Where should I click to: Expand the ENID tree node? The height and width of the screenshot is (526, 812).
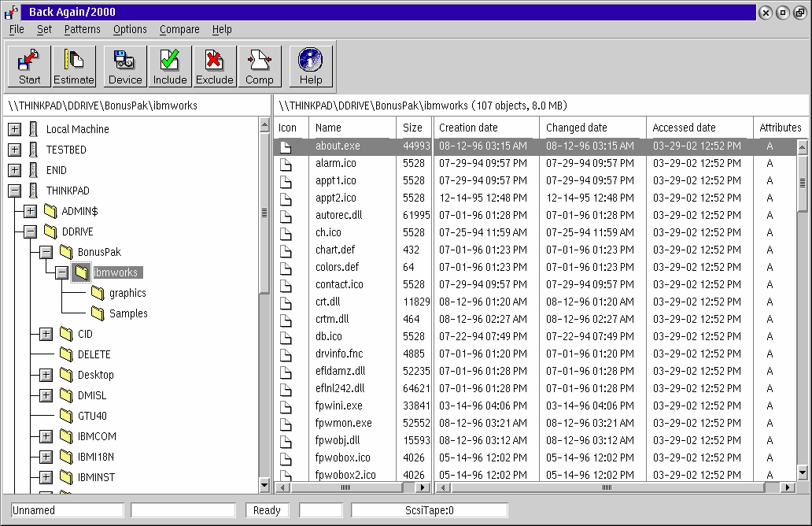coord(14,170)
